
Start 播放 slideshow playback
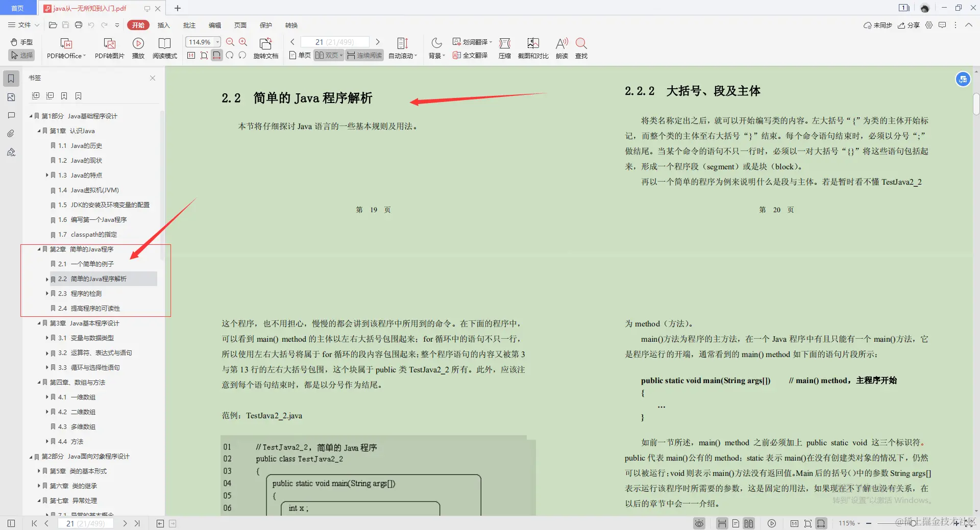click(138, 48)
